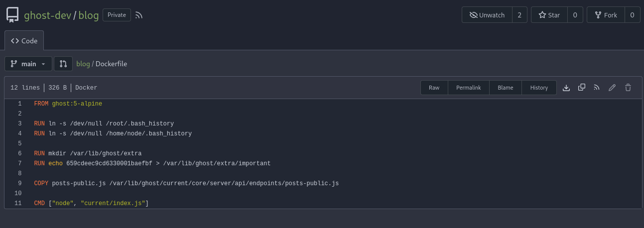Click the Dockerfile name in the breadcrumb
644x228 pixels.
(111, 64)
